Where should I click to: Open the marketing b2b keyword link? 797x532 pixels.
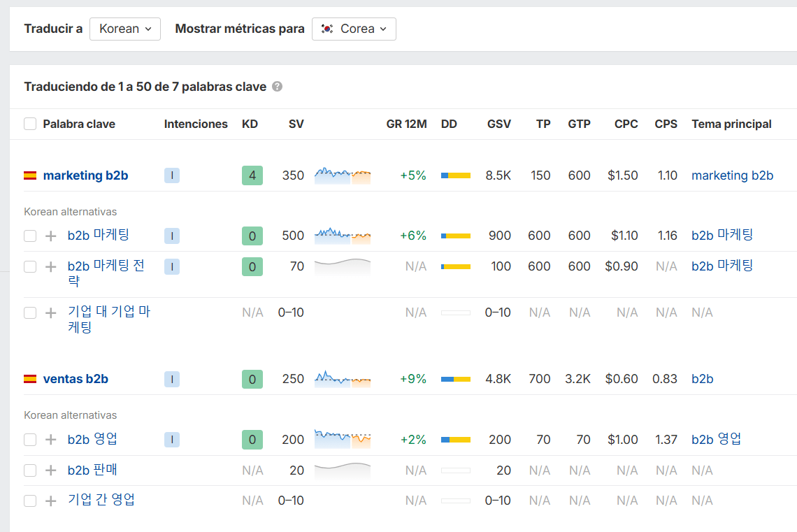point(85,175)
